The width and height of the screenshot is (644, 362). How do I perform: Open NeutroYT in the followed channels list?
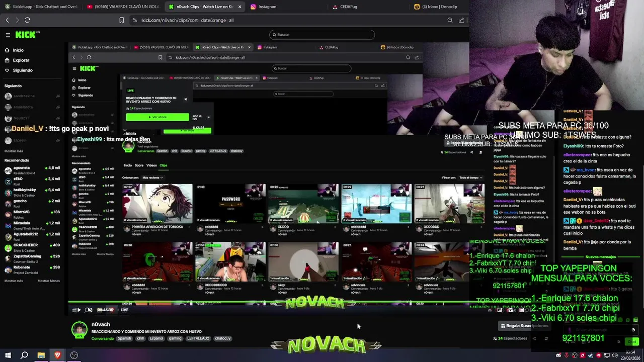point(32,118)
